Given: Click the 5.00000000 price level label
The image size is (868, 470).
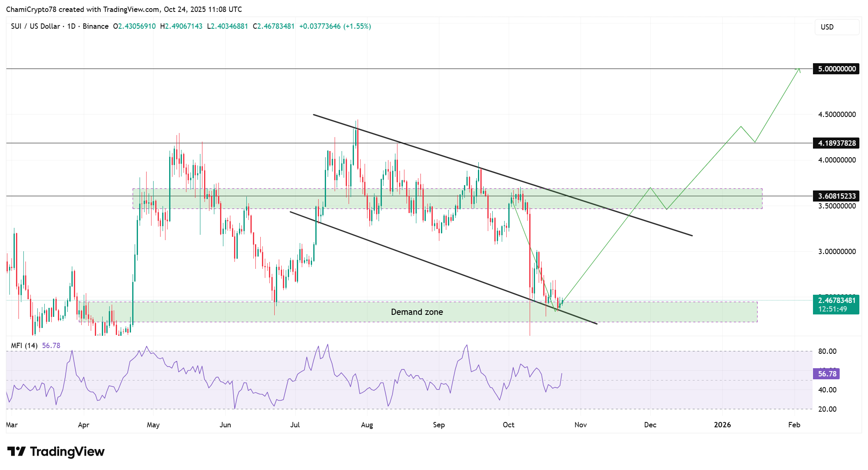Looking at the screenshot, I should tap(836, 69).
